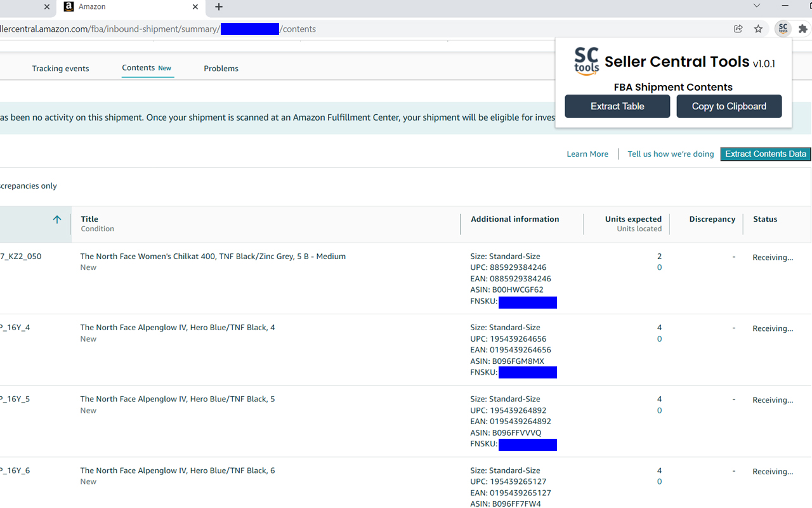Open Tell us how we're doing link
This screenshot has width=812, height=508.
coord(671,154)
